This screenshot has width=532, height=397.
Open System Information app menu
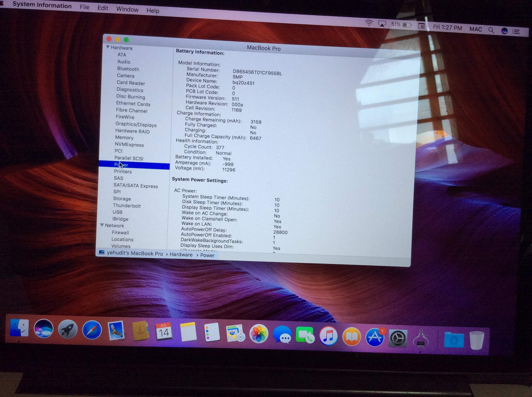point(42,5)
